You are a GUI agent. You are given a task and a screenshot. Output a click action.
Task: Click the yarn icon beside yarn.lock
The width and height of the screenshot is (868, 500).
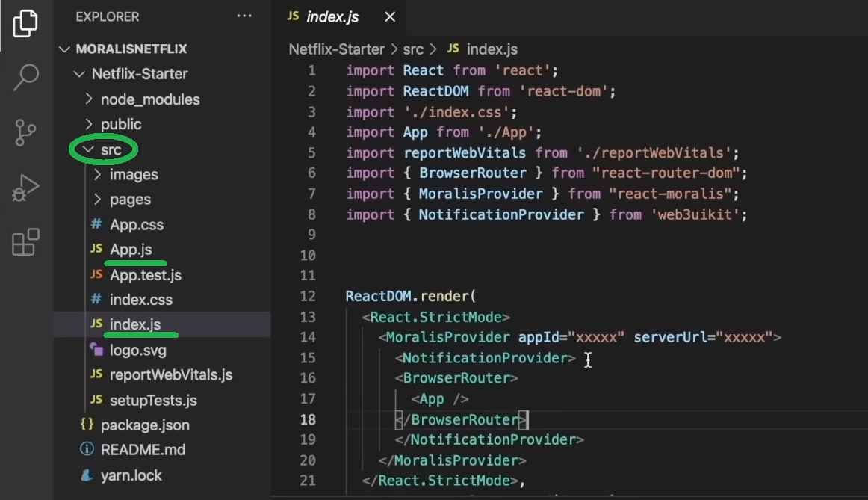87,475
